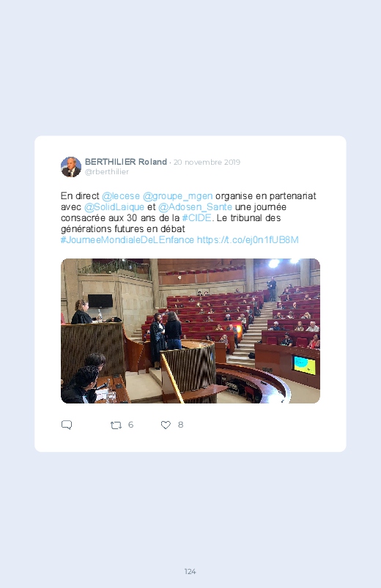Follow the t.co/ej0n1fUB8M link

coord(248,240)
